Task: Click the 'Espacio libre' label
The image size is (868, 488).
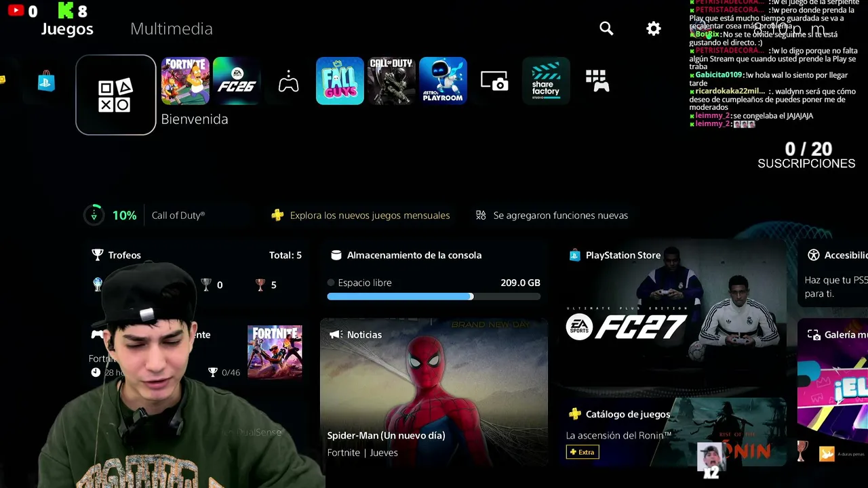Action: (x=365, y=283)
